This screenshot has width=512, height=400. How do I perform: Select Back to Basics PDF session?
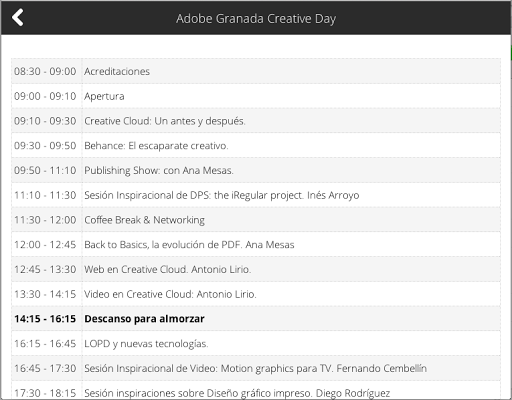point(256,245)
